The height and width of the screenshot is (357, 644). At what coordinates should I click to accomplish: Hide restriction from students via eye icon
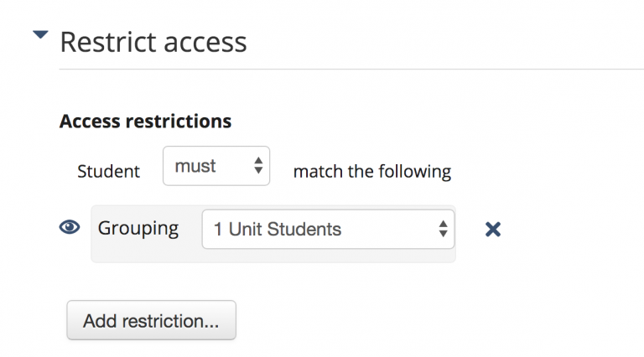(70, 227)
